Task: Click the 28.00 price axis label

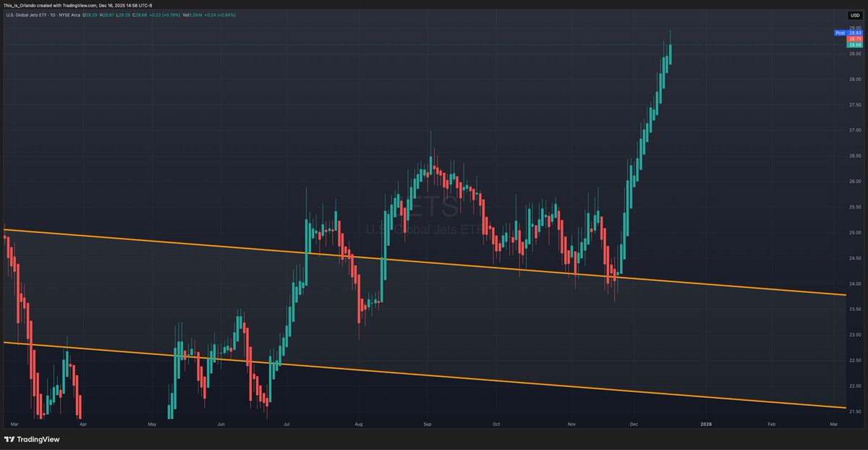Action: pos(855,79)
